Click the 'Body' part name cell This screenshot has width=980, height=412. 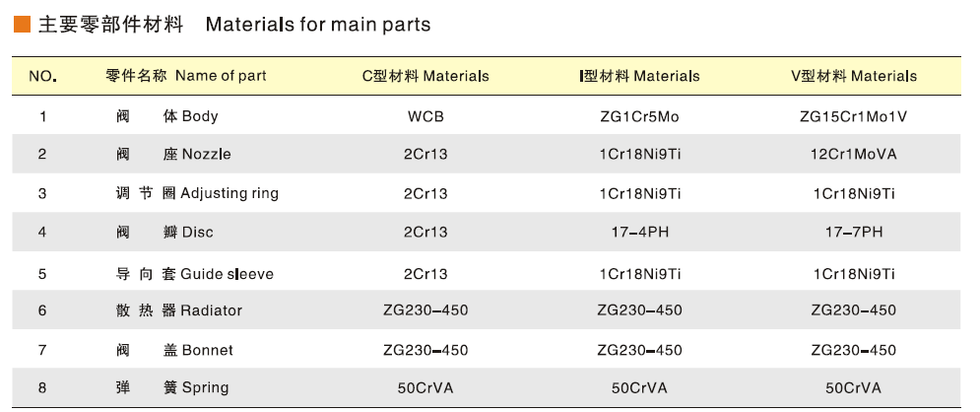point(166,115)
